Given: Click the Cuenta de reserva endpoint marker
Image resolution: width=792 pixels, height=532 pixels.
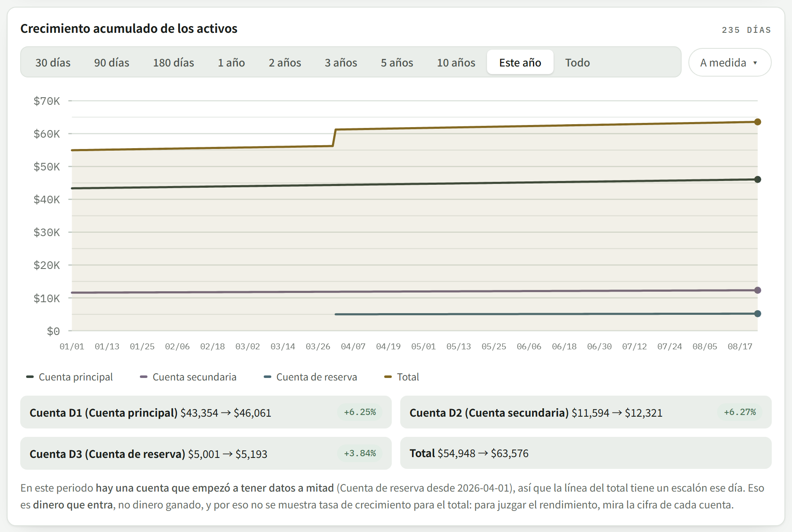Looking at the screenshot, I should pyautogui.click(x=757, y=314).
